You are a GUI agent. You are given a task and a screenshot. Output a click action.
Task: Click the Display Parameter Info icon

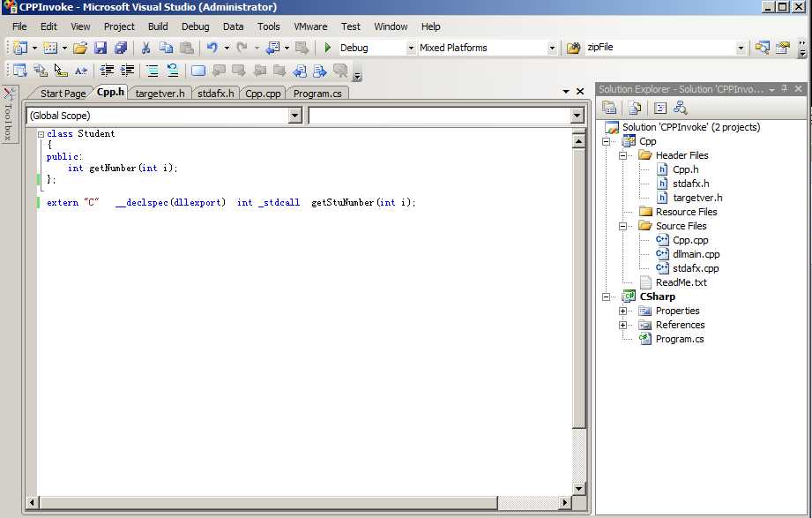(x=41, y=71)
